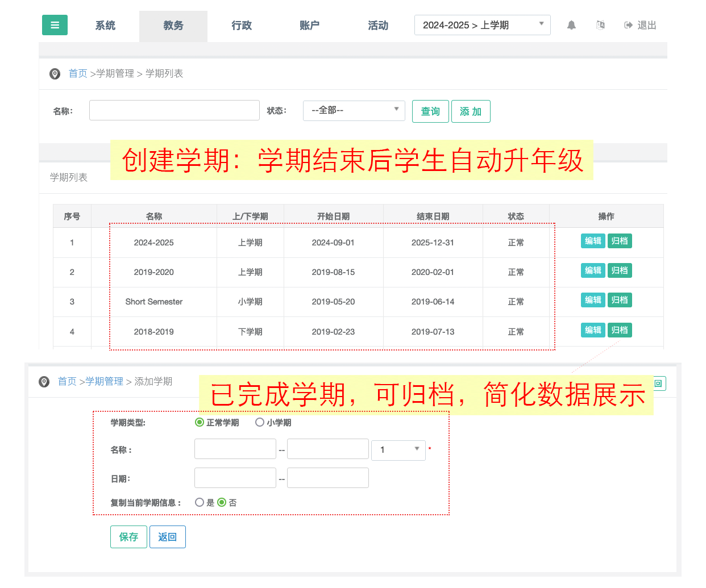This screenshot has height=588, width=706.
Task: Open the 行政 menu tab
Action: click(242, 26)
